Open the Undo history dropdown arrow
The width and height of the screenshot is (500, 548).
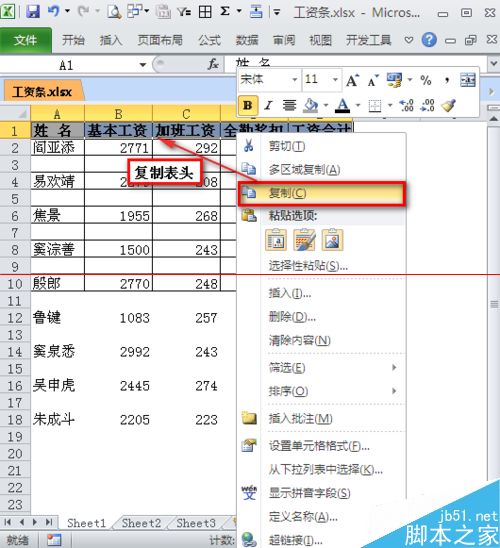(67, 11)
